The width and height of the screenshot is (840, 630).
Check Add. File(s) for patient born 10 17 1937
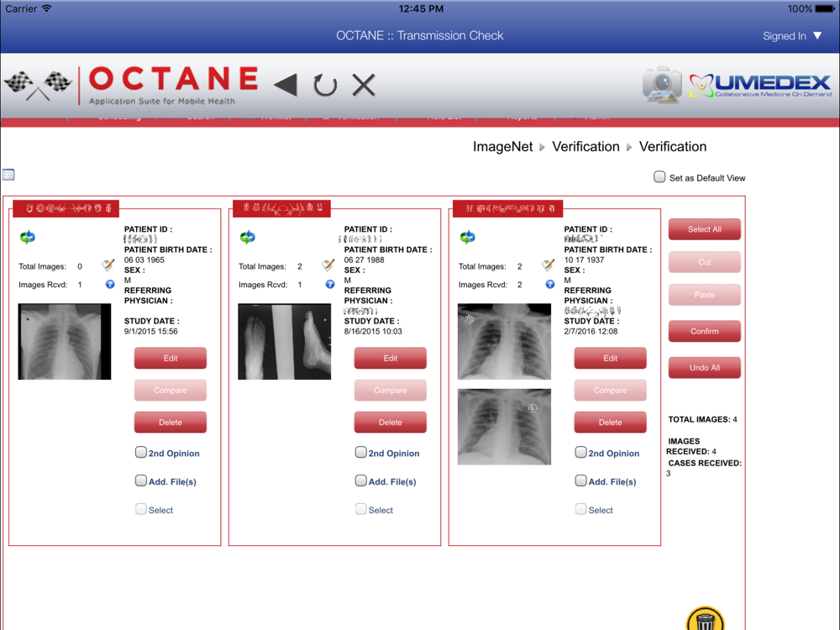tap(580, 480)
